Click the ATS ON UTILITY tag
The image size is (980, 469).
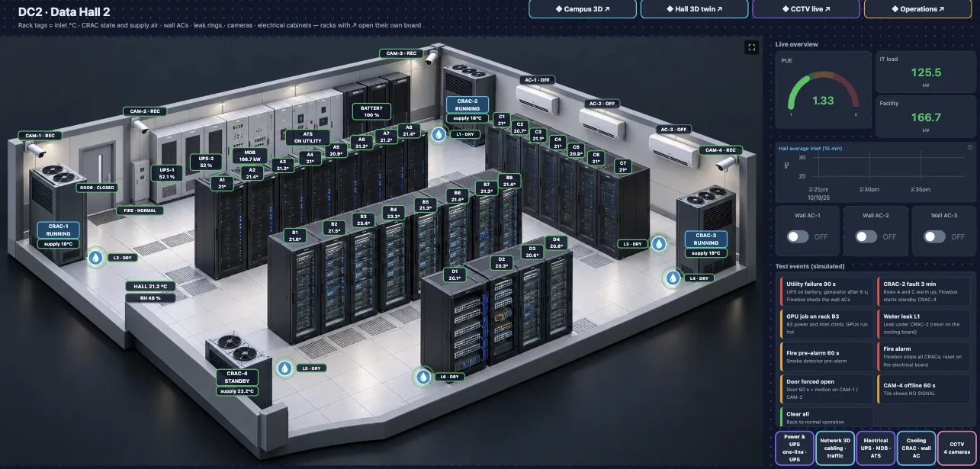pos(308,137)
